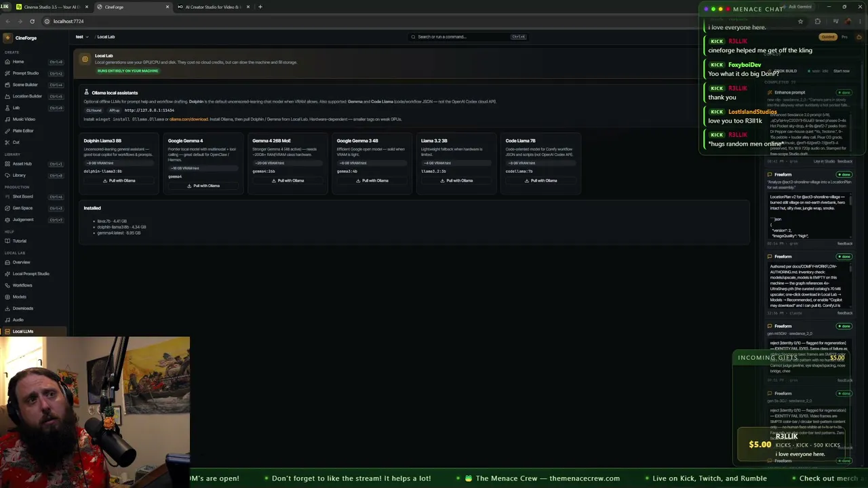Select the CineForge browser tab
868x488 pixels.
132,7
